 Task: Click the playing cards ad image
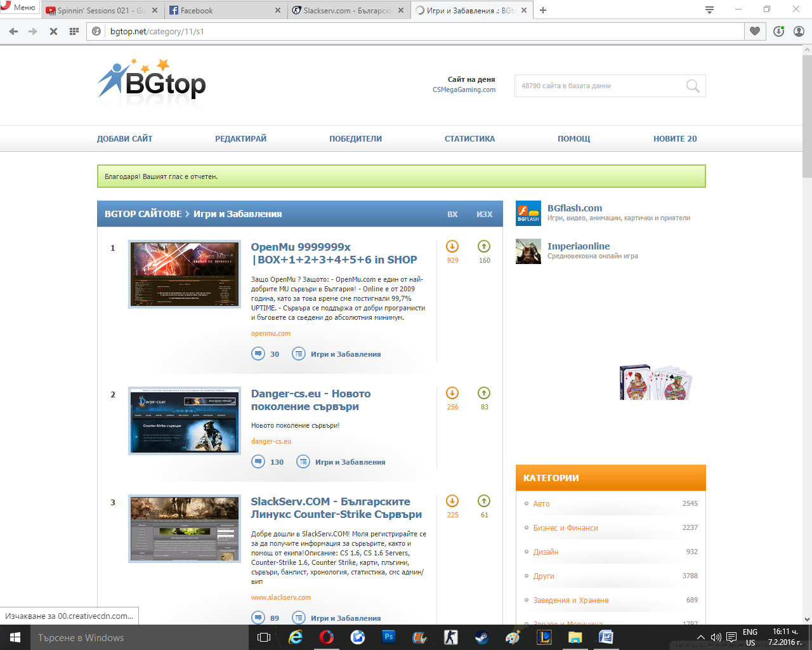[x=656, y=382]
